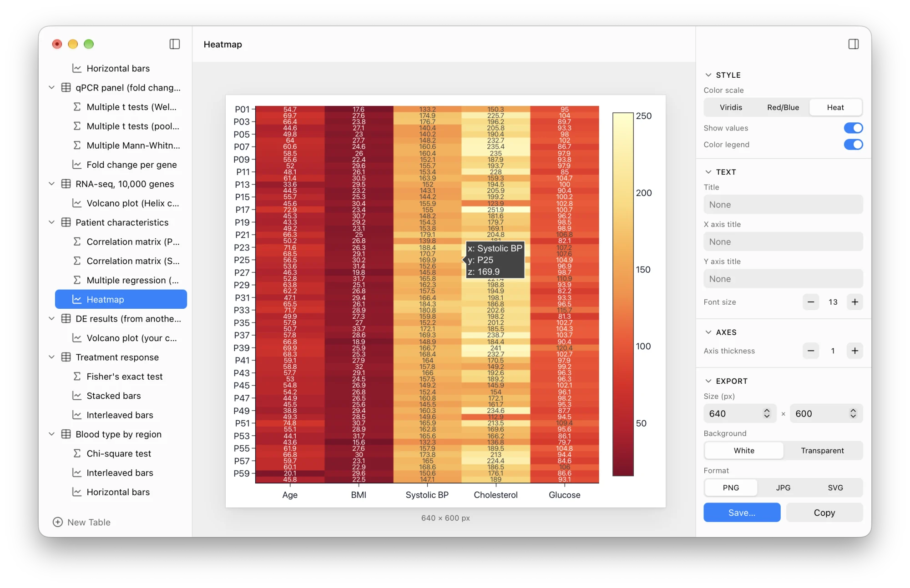Select JPG export format
The width and height of the screenshot is (910, 588).
click(x=783, y=487)
